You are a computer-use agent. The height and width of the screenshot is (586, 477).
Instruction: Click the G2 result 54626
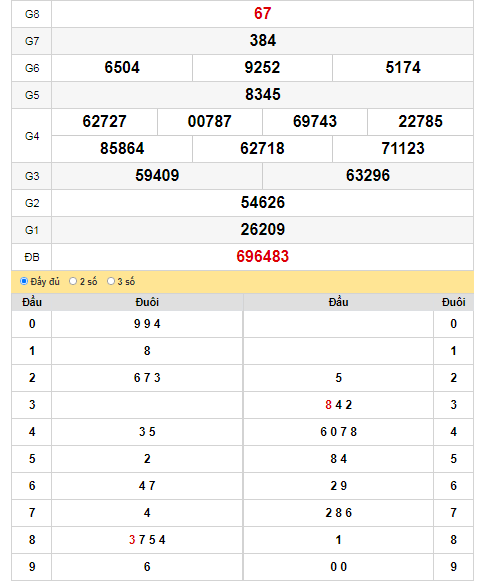pyautogui.click(x=262, y=202)
